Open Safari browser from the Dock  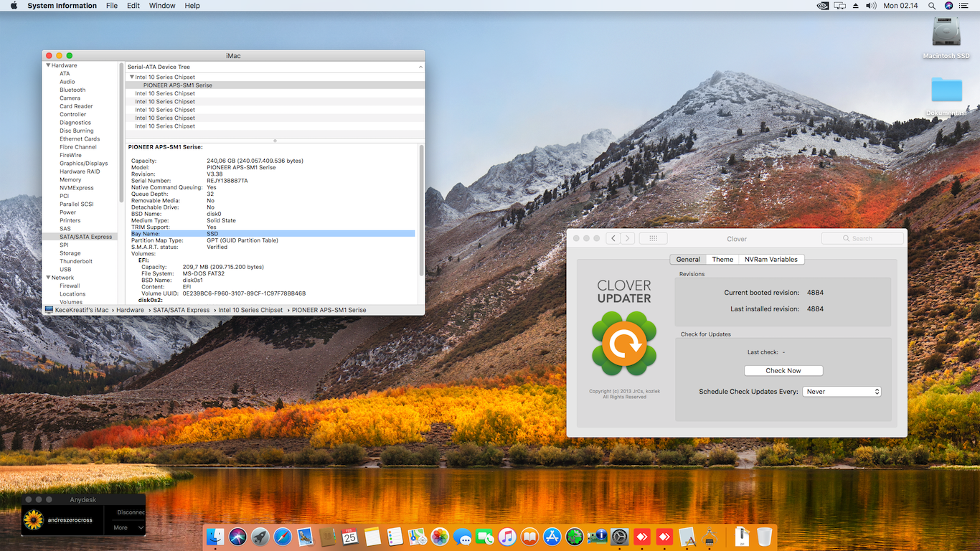[283, 537]
